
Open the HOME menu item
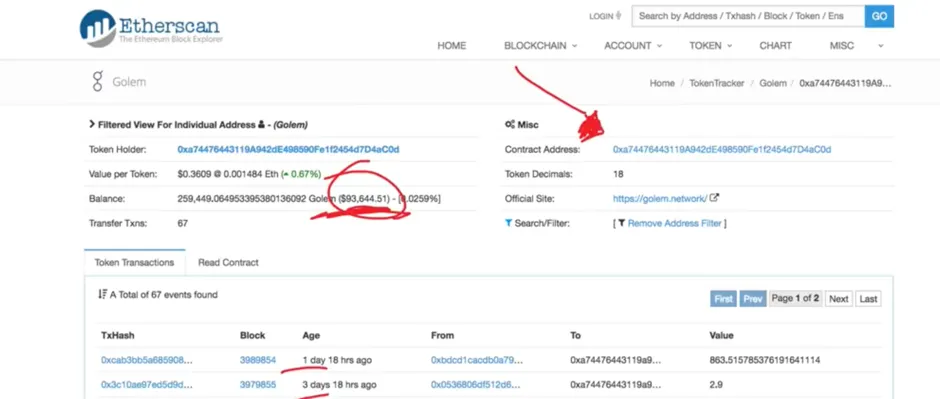pos(451,46)
